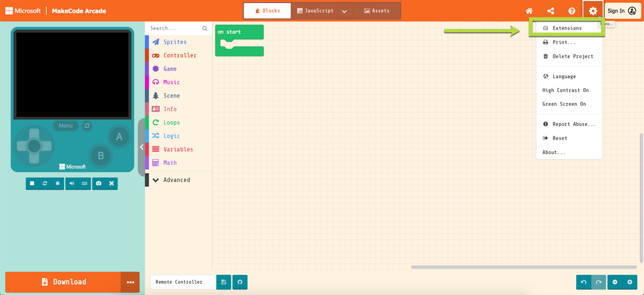This screenshot has width=644, height=295.
Task: Switch to the Assets tab
Action: click(377, 11)
